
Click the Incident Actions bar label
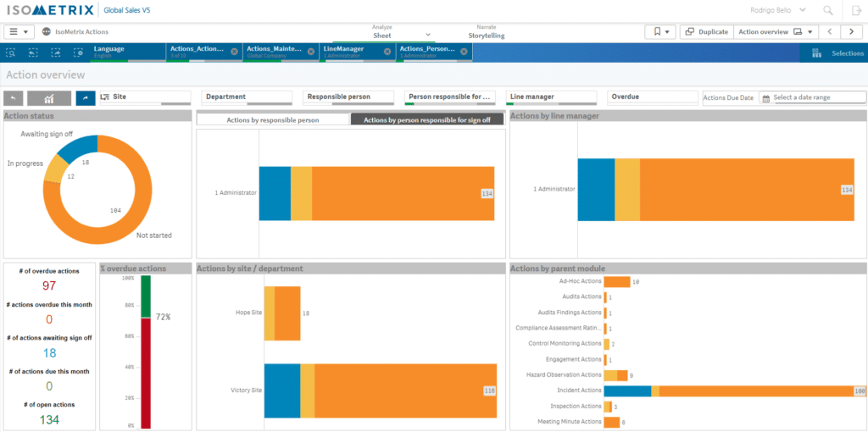[x=579, y=390]
